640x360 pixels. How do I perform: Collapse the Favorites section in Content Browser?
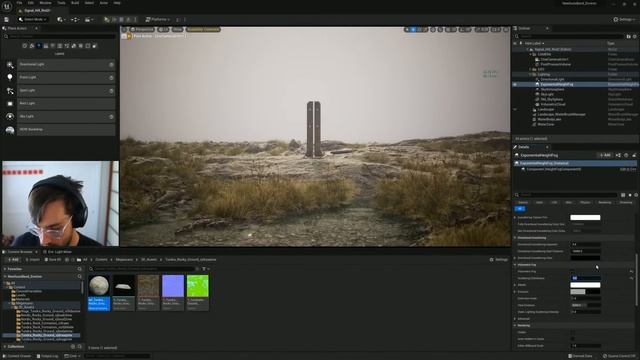(x=5, y=269)
